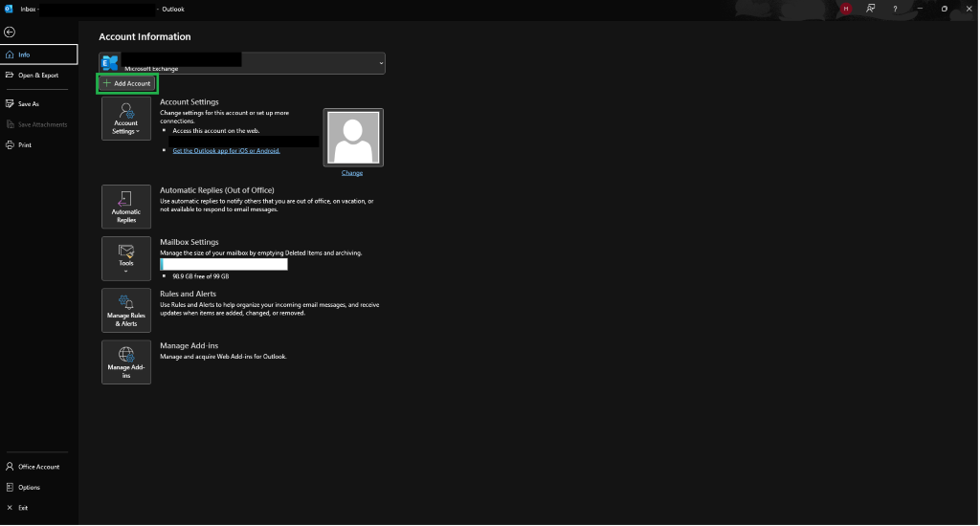Select Save As in the sidebar
980x526 pixels.
click(38, 103)
